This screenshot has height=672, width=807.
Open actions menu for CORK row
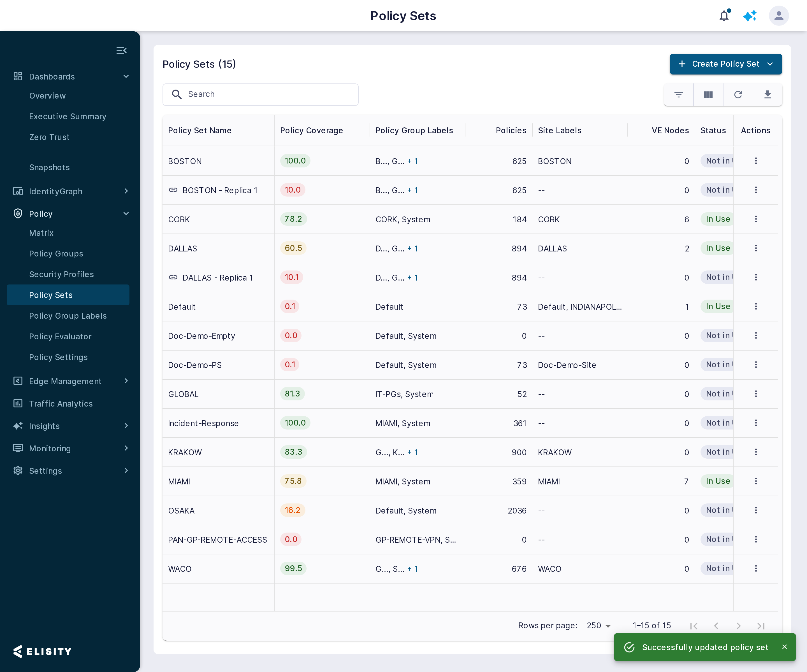[x=755, y=219]
